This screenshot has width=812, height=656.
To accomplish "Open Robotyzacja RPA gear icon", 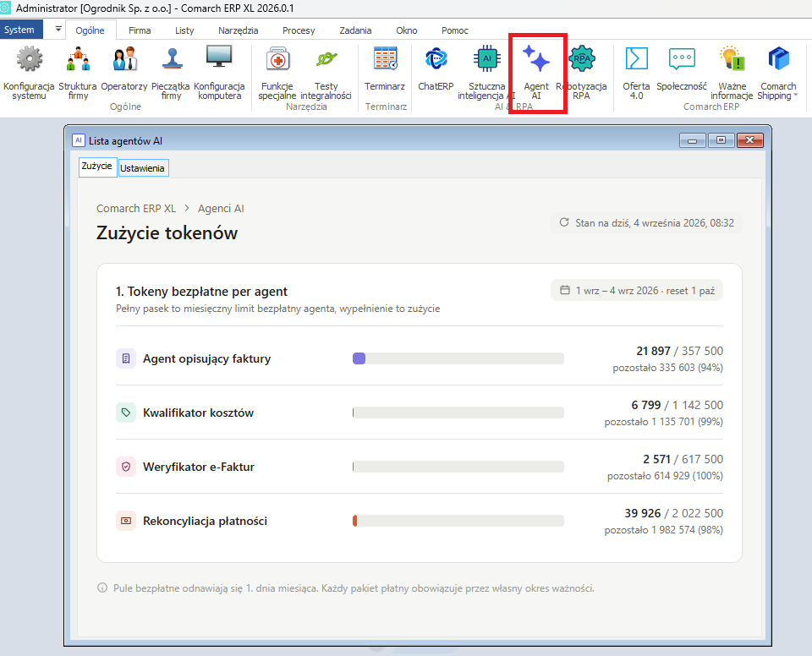I will [x=582, y=58].
